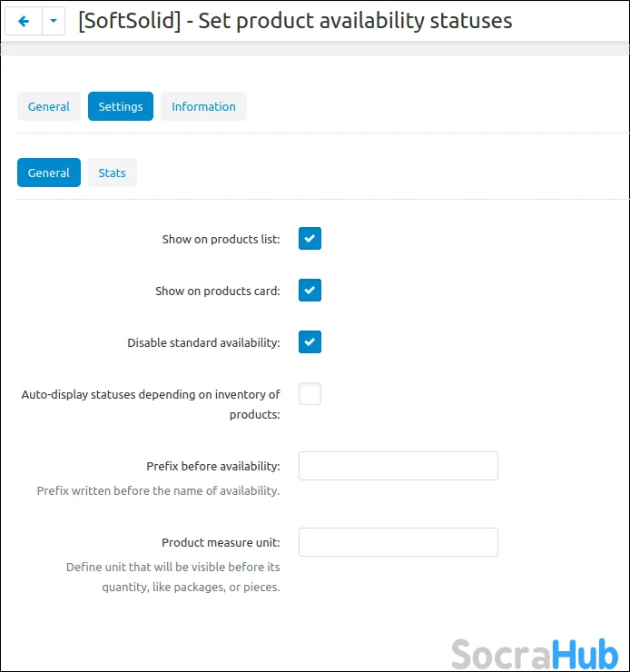This screenshot has width=630, height=672.
Task: Uncheck the Show on products list checkbox
Action: point(310,239)
